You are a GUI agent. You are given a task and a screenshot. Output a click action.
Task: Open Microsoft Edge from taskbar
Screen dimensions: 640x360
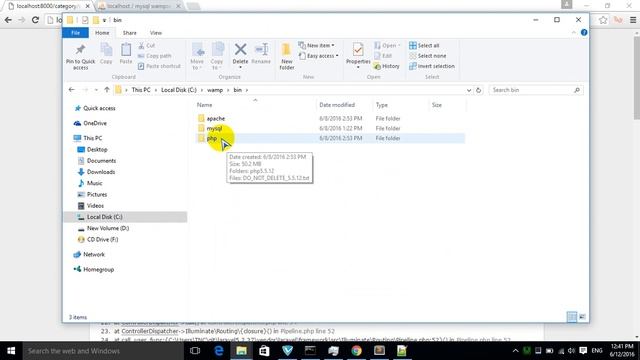coord(219,351)
